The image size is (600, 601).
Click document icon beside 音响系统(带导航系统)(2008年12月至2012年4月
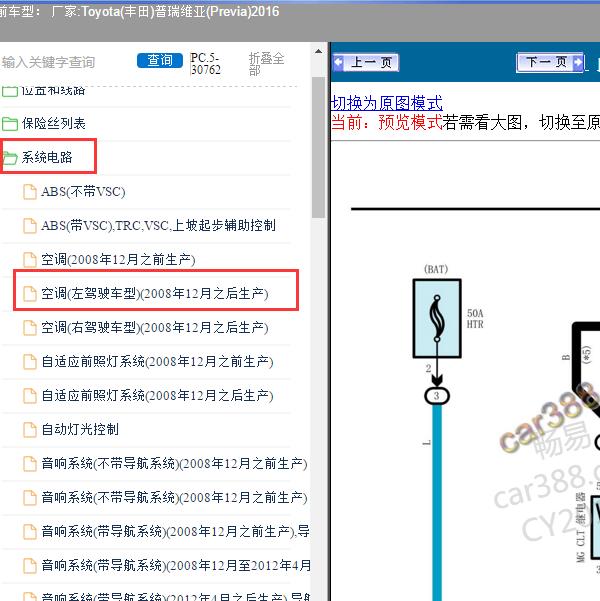[x=30, y=566]
